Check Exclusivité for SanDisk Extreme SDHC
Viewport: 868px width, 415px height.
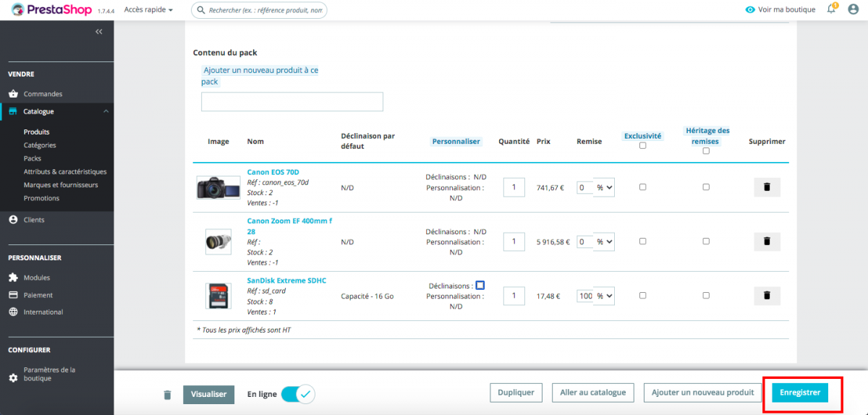642,296
